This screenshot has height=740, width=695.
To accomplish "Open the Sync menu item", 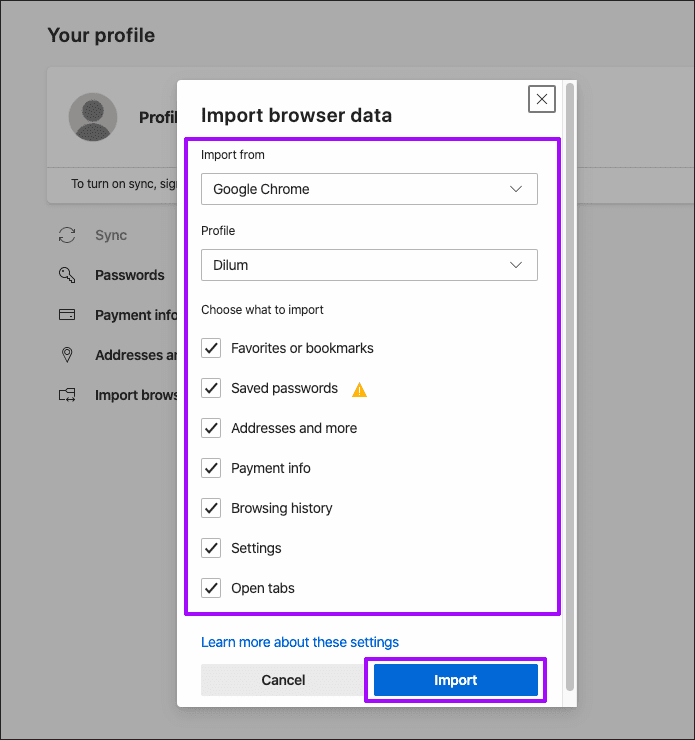I will [x=111, y=235].
